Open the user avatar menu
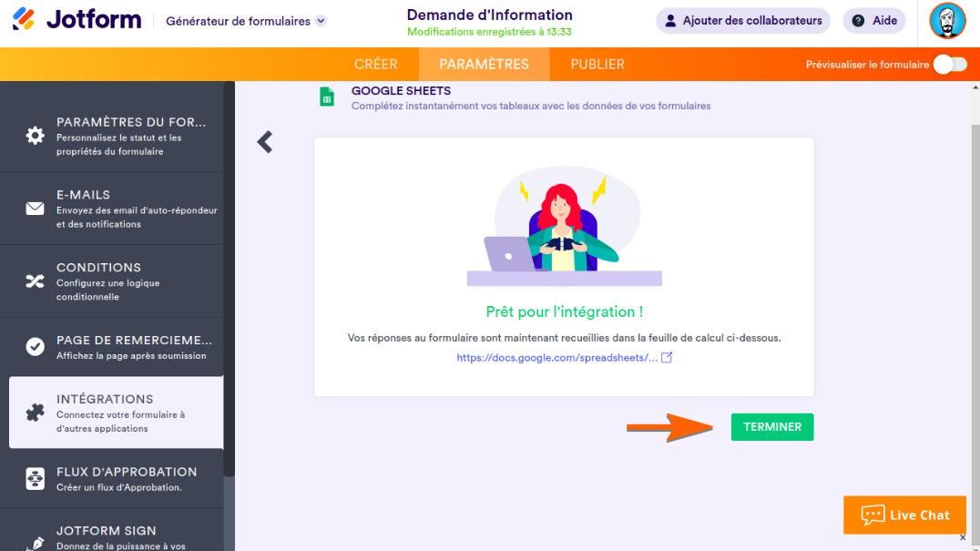This screenshot has height=551, width=980. pyautogui.click(x=947, y=21)
